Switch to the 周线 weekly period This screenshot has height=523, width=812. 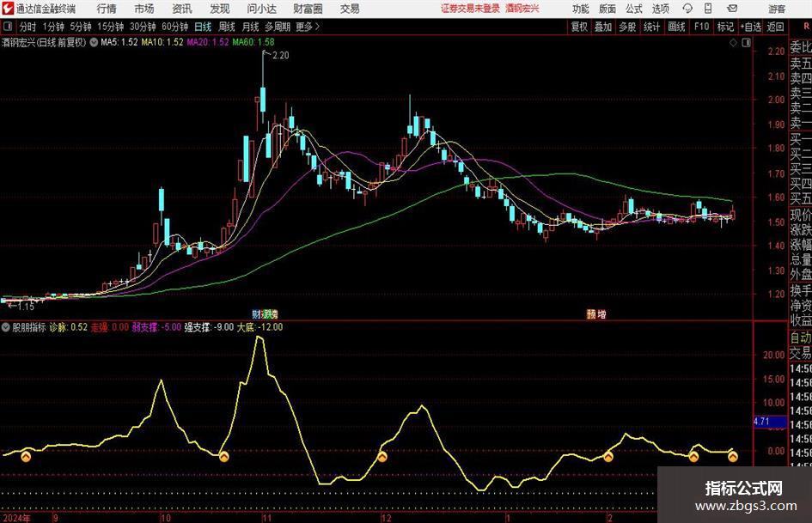tap(227, 26)
